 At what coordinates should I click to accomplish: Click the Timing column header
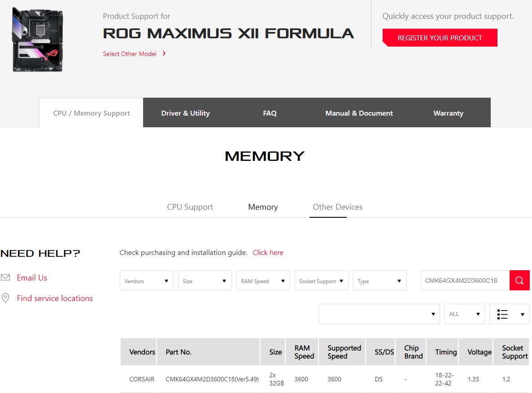[x=442, y=352]
